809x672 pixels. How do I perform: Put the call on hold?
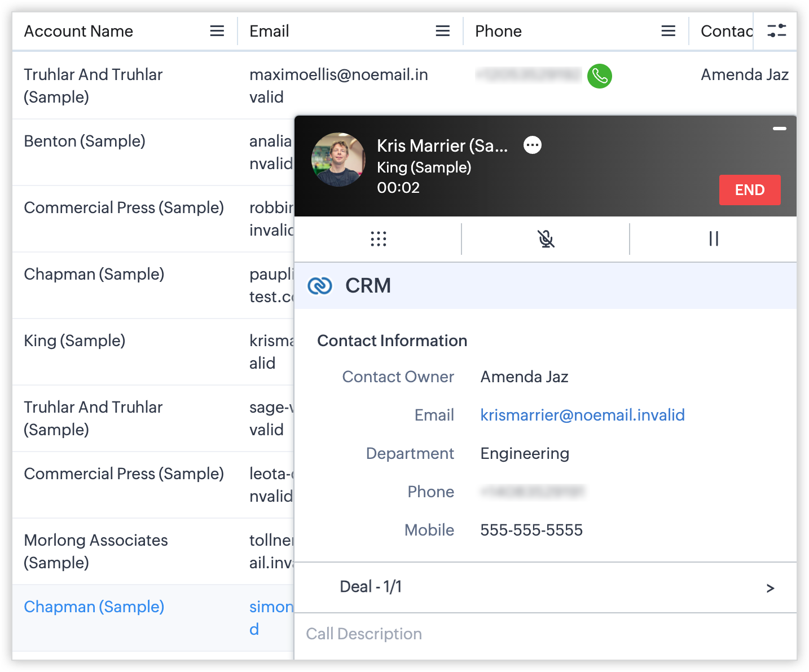pyautogui.click(x=714, y=239)
